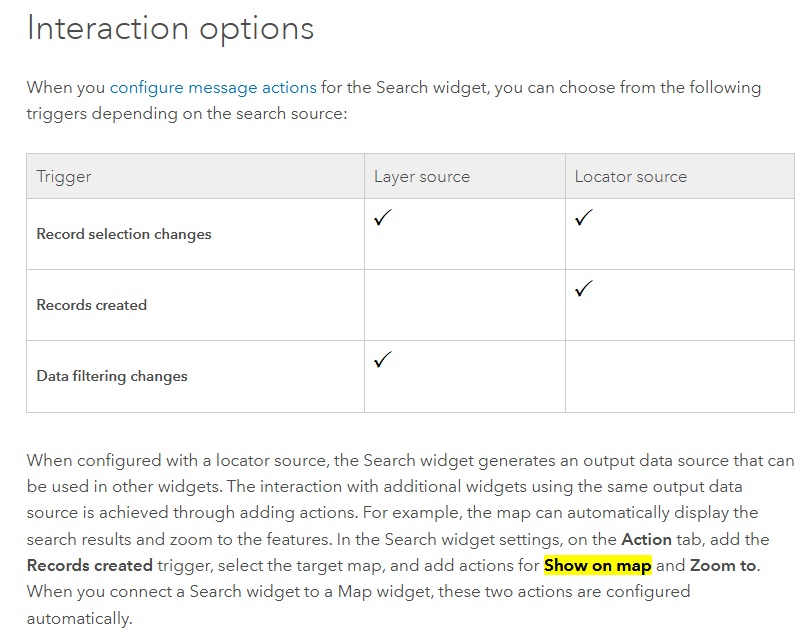
Task: Click the bold "Action" word in the paragraph
Action: click(646, 539)
